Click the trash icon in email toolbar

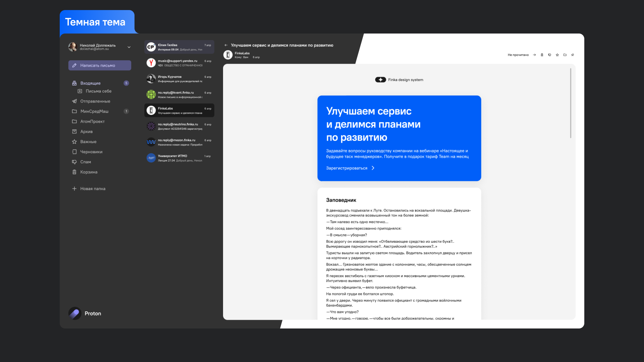542,55
